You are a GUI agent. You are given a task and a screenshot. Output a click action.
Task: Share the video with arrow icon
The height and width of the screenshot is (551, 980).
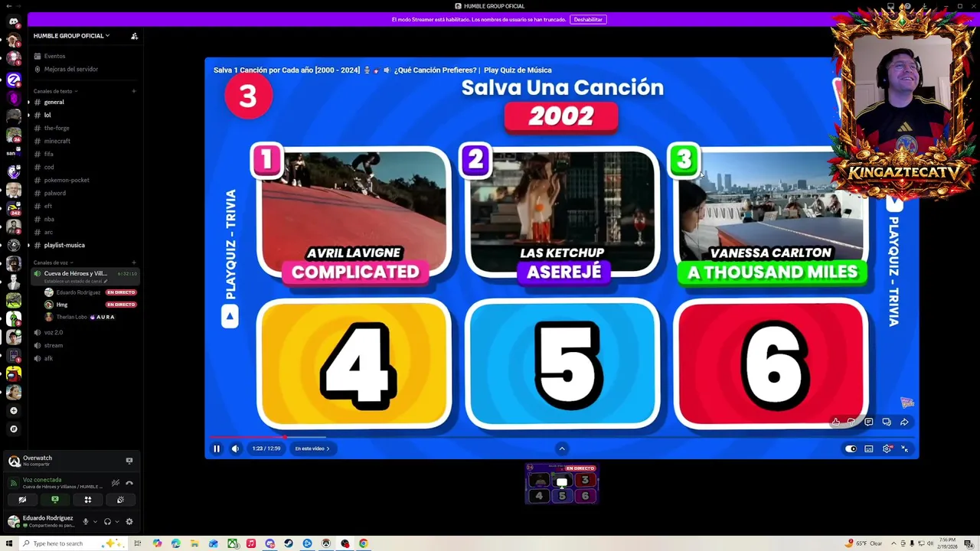(904, 422)
